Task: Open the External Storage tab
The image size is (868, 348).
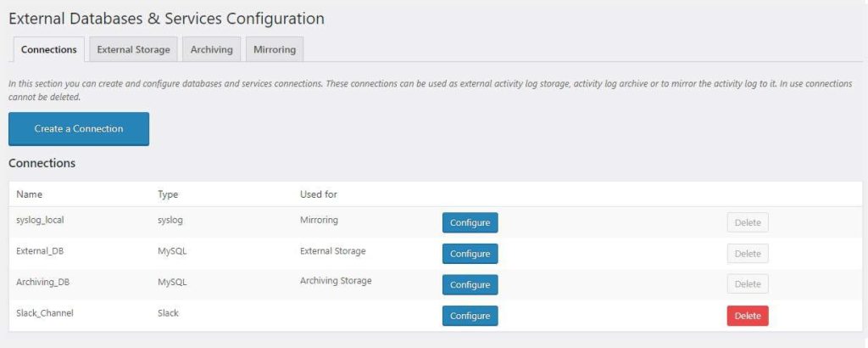Action: click(133, 49)
